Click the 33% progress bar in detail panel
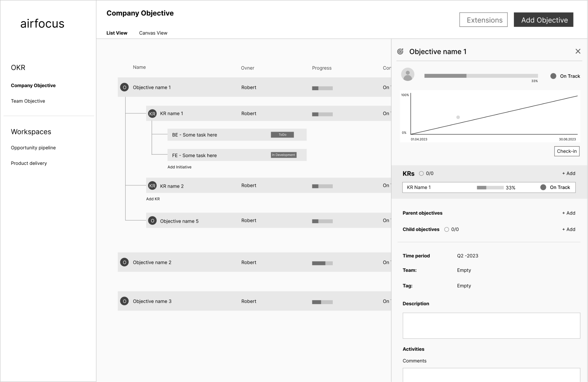Viewport: 588px width, 382px height. pyautogui.click(x=481, y=76)
